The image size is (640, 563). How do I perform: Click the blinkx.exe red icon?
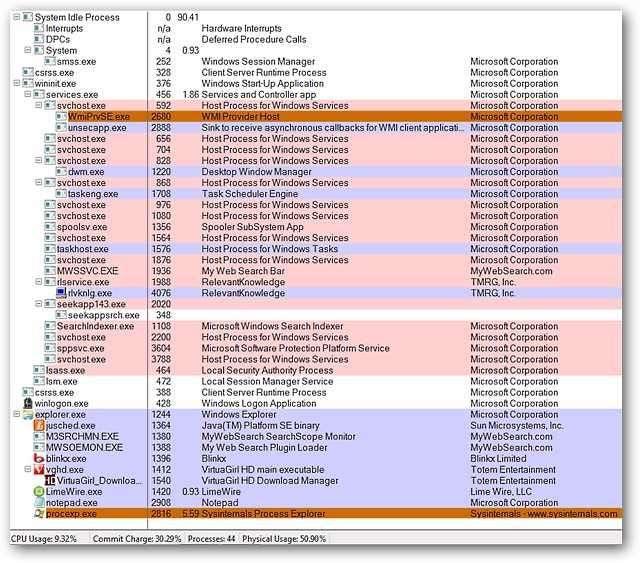(39, 458)
